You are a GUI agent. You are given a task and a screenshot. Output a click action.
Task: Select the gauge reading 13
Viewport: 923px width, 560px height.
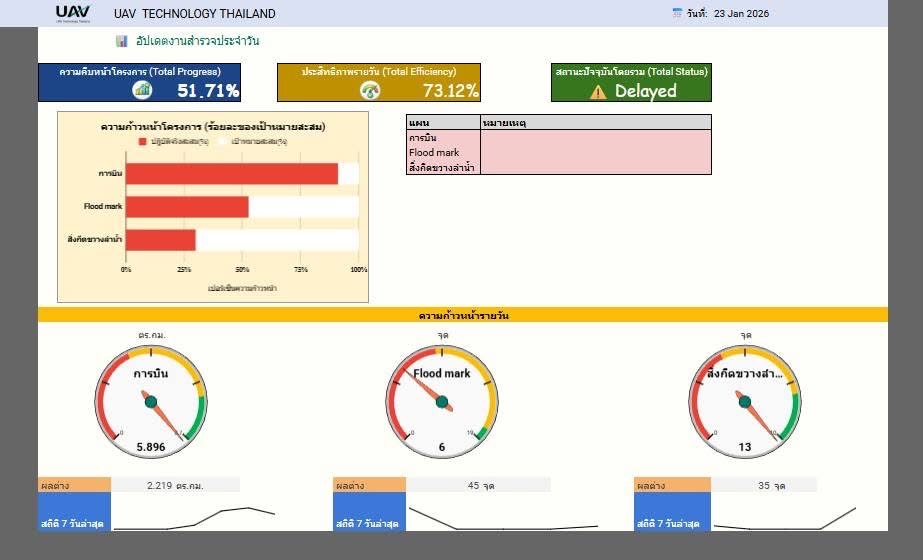click(x=745, y=447)
